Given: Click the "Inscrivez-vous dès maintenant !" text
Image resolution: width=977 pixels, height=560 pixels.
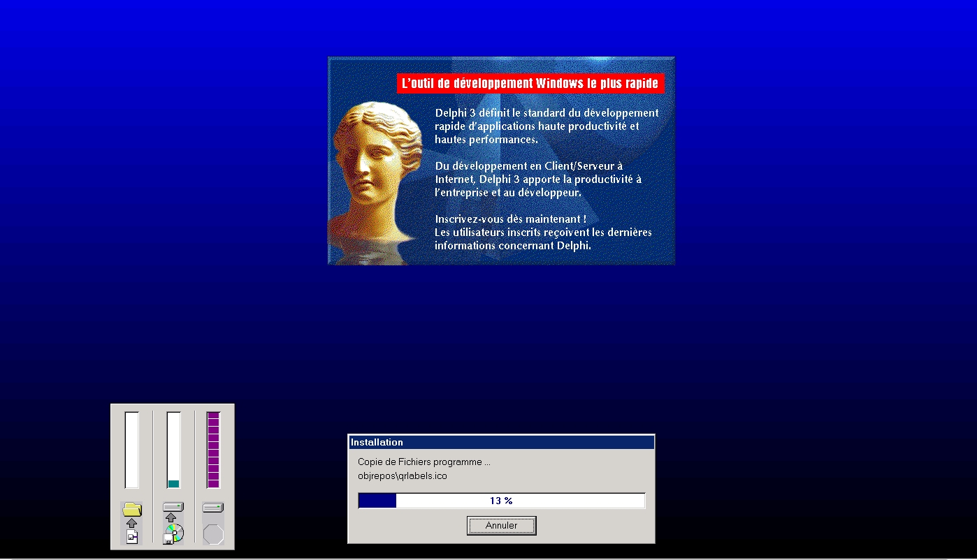Looking at the screenshot, I should point(510,219).
